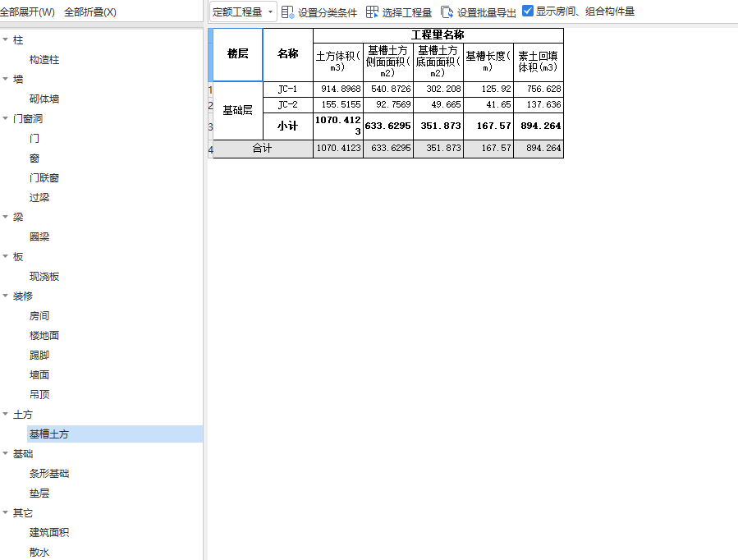This screenshot has height=560, width=738.
Task: Open the 砌体墙 quantity view
Action: (x=42, y=99)
